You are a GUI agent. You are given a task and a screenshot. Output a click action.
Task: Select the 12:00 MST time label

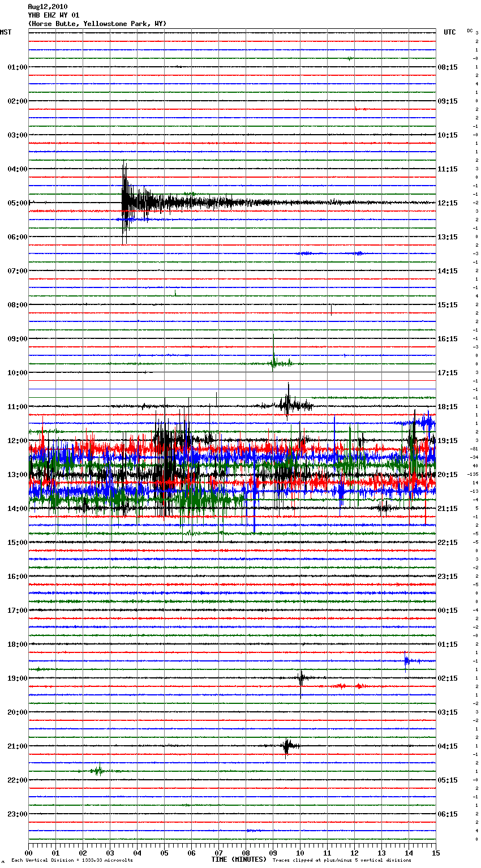[x=17, y=441]
